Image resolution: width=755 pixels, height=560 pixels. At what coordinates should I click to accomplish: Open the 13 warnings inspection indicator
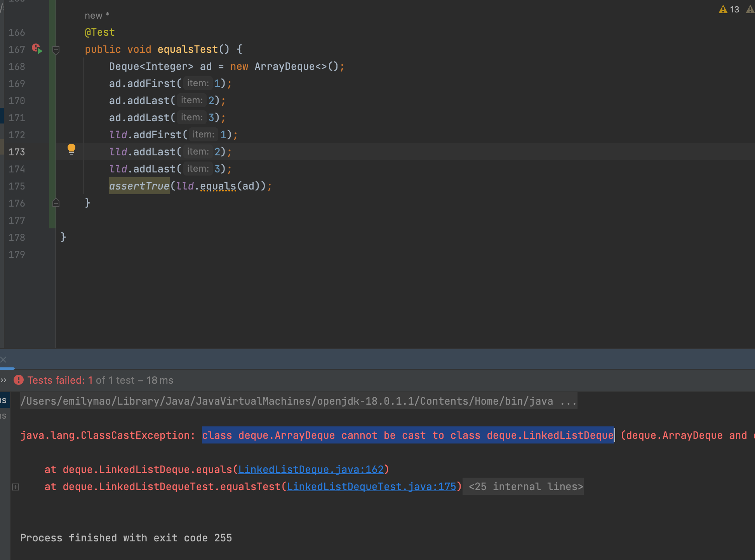[729, 9]
